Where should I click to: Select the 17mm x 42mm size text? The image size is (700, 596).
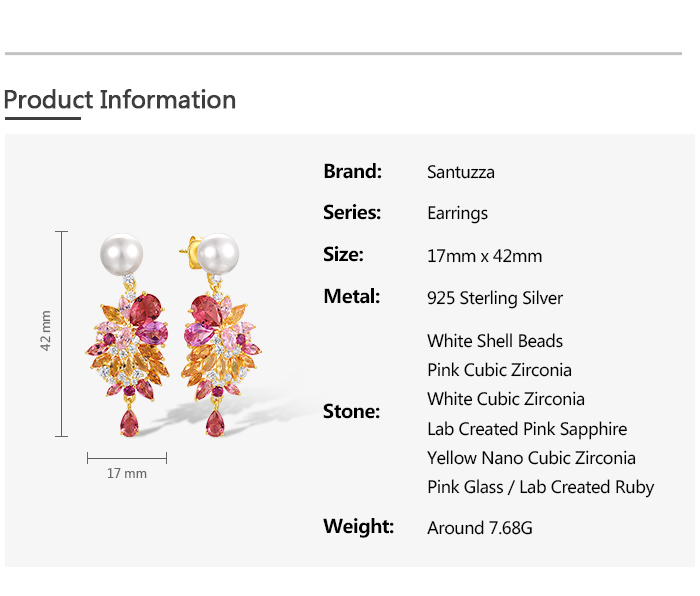[x=484, y=256]
